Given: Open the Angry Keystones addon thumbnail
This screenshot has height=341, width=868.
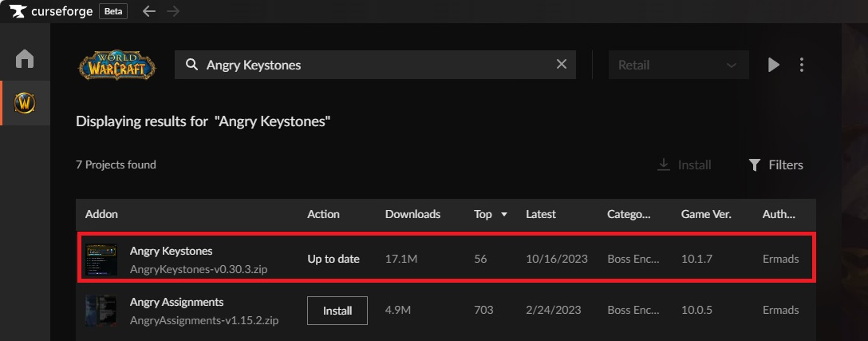Looking at the screenshot, I should point(101,259).
